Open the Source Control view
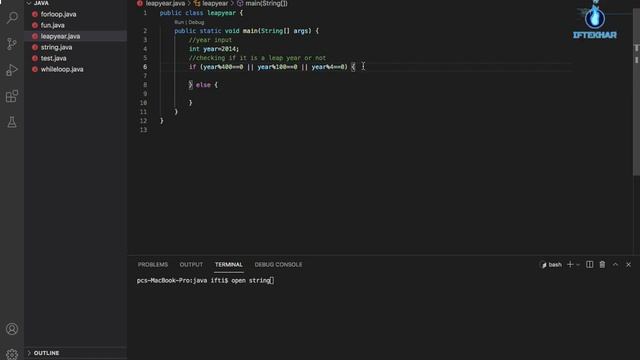The width and height of the screenshot is (640, 360). [x=12, y=44]
